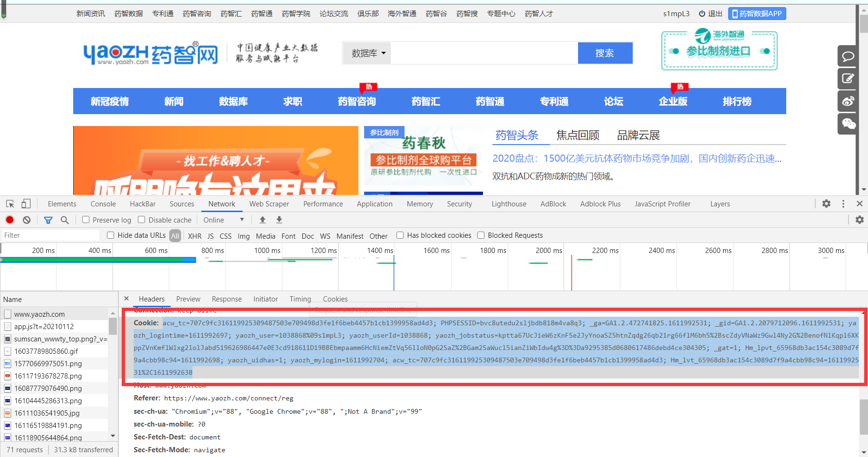868x457 pixels.
Task: Clear the network log icon
Action: pyautogui.click(x=27, y=220)
